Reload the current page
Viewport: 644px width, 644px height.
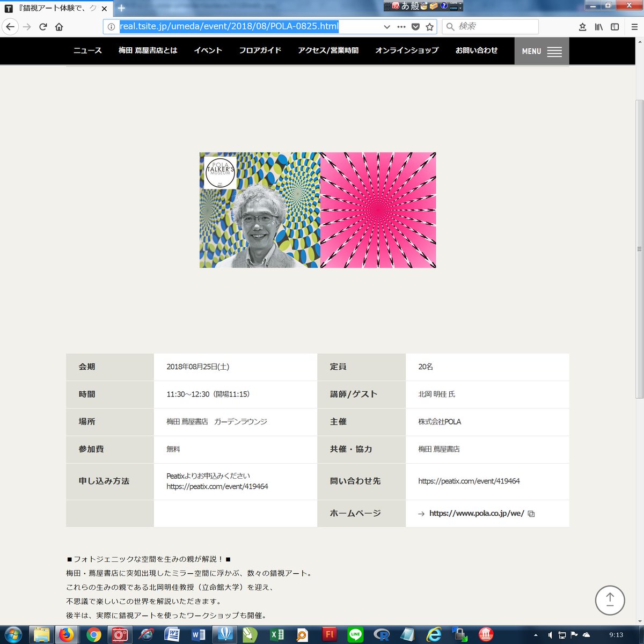click(43, 27)
